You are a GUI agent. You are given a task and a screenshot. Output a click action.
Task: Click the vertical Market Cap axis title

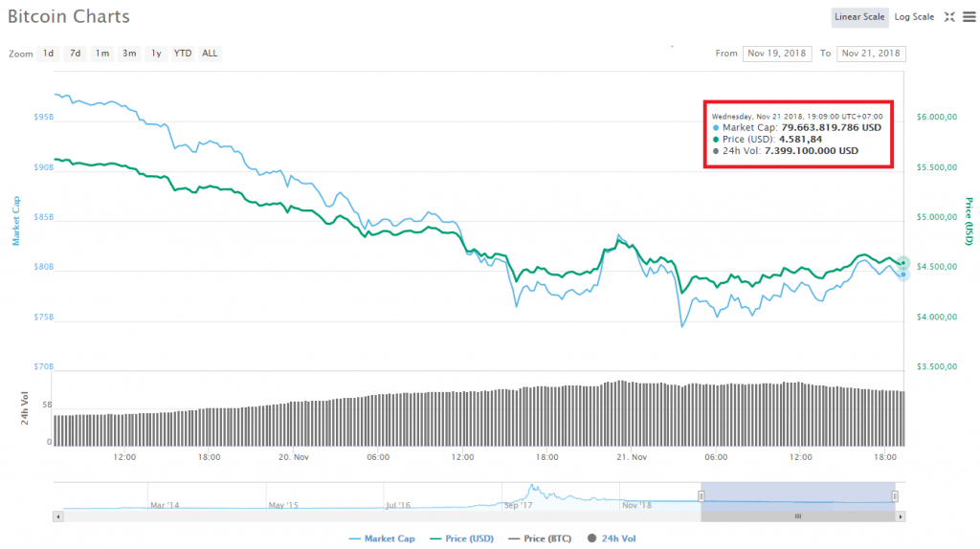pos(16,221)
